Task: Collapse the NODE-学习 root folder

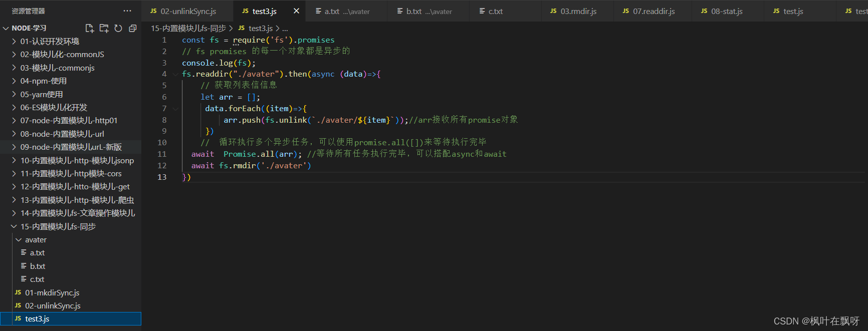Action: [x=6, y=28]
